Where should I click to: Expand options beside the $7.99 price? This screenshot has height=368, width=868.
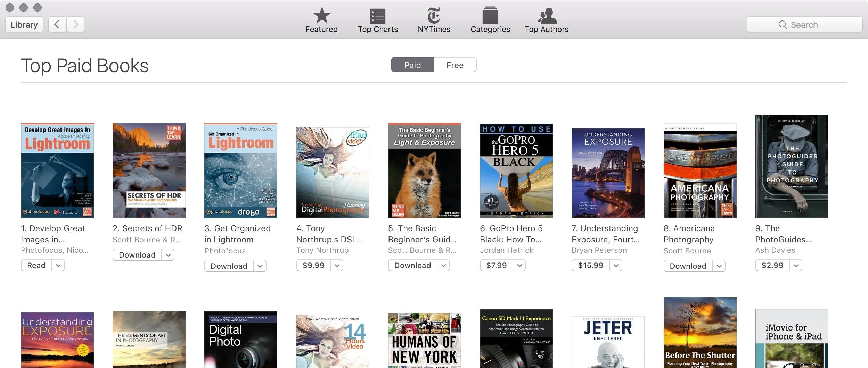pos(519,266)
